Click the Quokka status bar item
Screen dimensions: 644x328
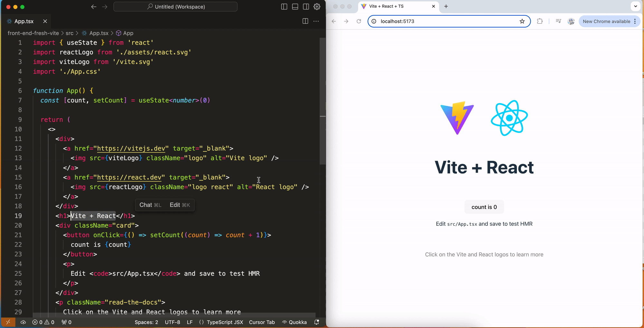coord(294,322)
